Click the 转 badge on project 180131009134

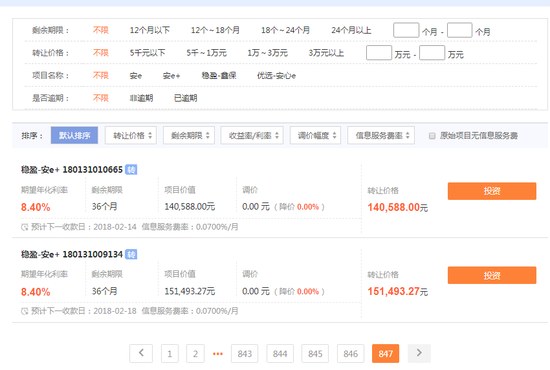coord(131,254)
